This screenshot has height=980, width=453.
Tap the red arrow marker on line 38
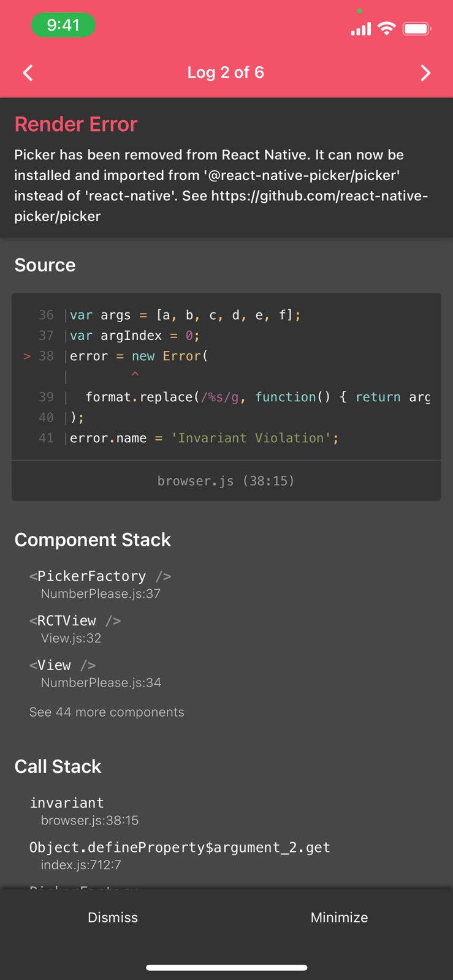[26, 356]
